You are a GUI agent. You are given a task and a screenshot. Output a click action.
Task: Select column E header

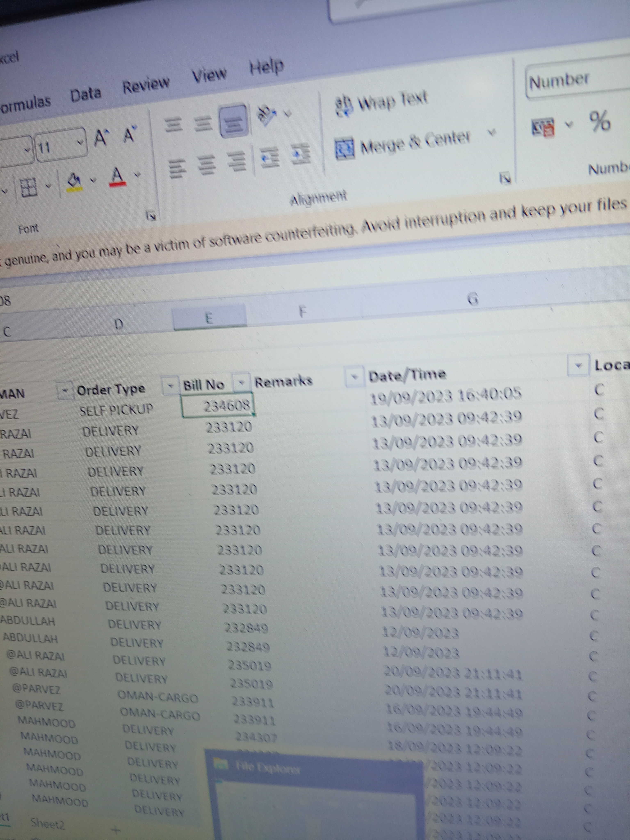pyautogui.click(x=209, y=317)
